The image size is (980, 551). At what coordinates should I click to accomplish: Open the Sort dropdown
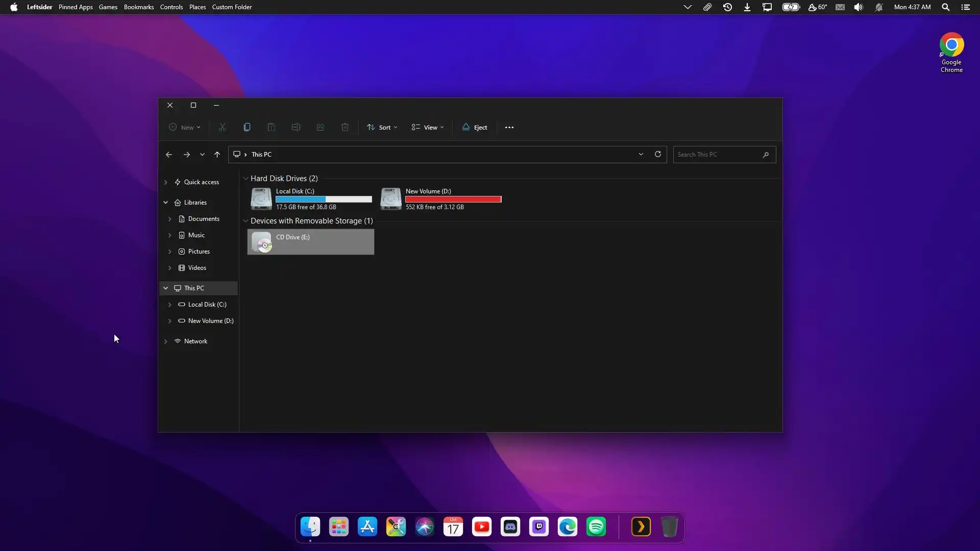(382, 128)
